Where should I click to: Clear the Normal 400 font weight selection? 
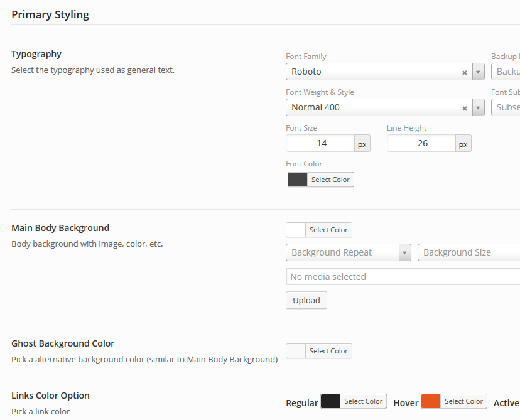[465, 108]
